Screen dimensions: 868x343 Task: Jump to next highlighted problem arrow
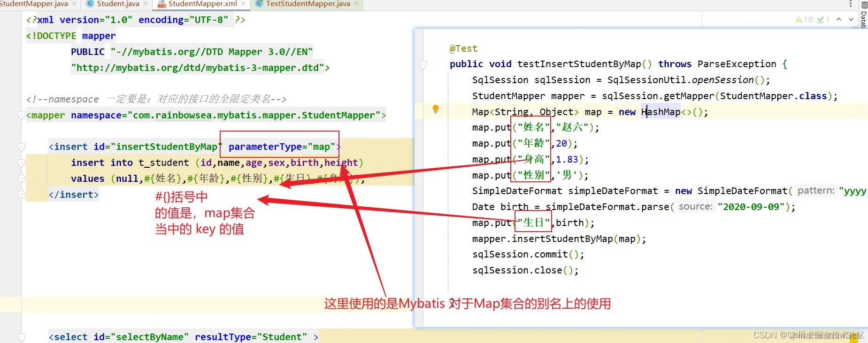click(x=851, y=19)
